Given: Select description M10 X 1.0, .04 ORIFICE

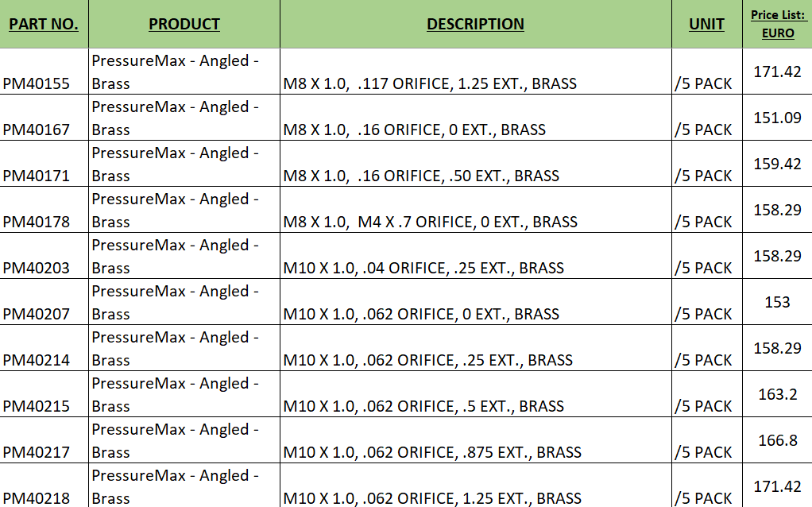Looking at the screenshot, I should [475, 256].
